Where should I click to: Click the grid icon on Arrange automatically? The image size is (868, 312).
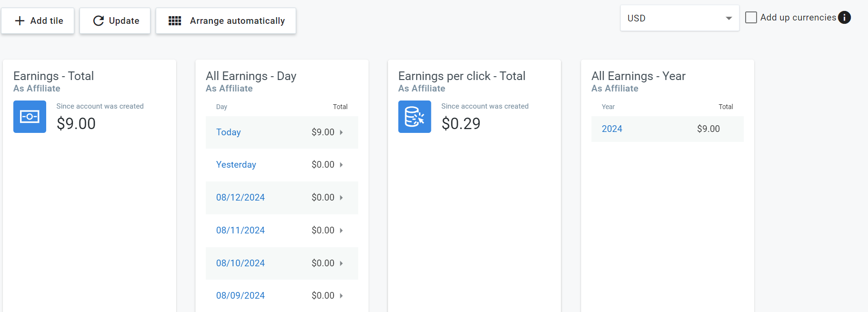(x=175, y=21)
